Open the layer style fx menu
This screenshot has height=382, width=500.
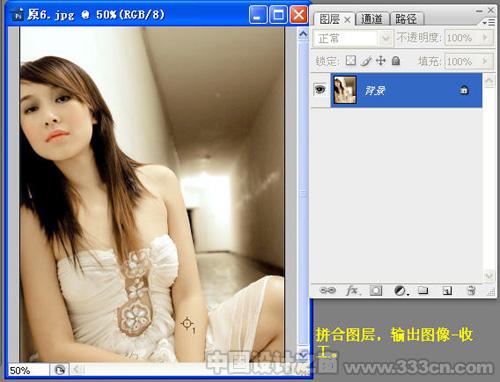coord(353,290)
